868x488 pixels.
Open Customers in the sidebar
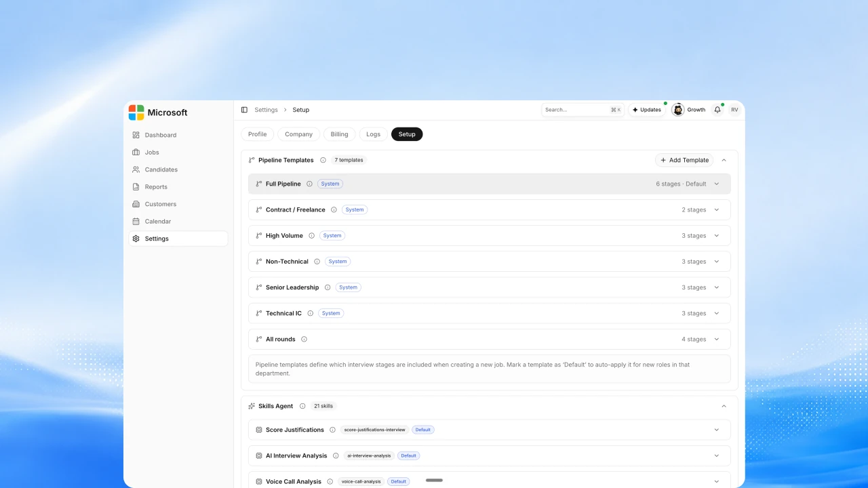tap(178, 204)
